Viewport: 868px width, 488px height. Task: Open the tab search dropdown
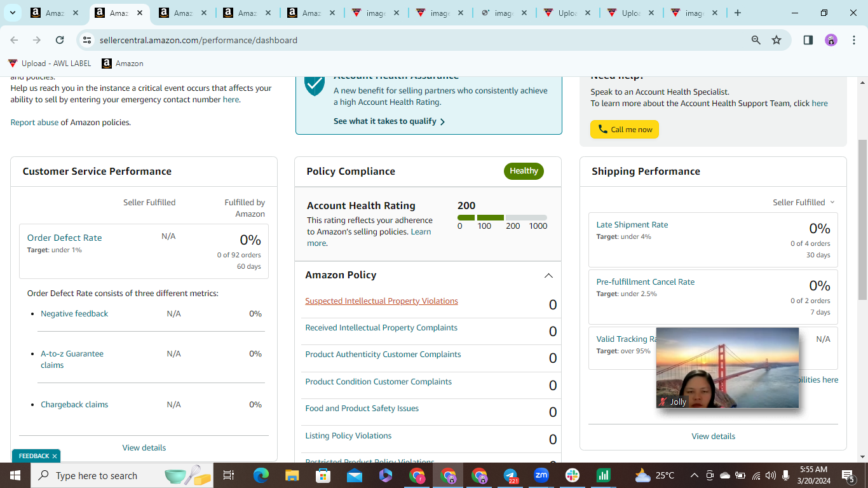tap(12, 13)
